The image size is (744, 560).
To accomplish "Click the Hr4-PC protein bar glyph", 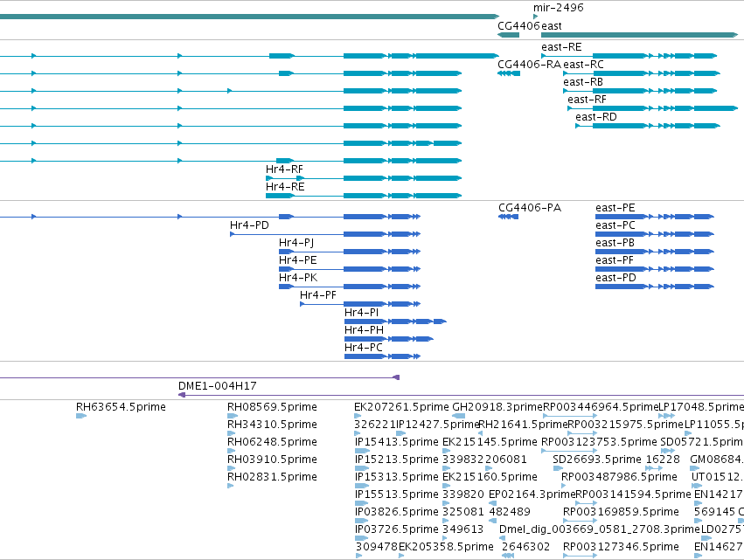I will [x=382, y=356].
